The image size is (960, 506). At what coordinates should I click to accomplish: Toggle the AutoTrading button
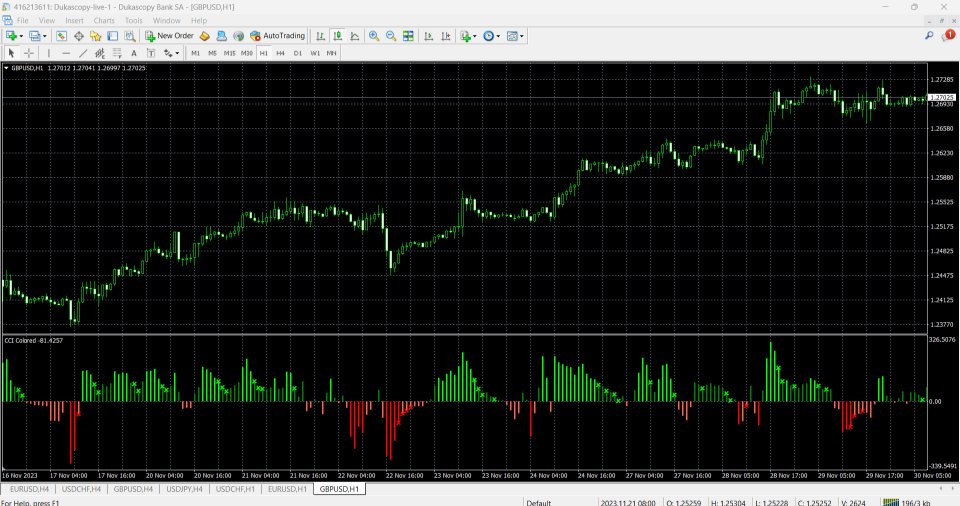[277, 36]
